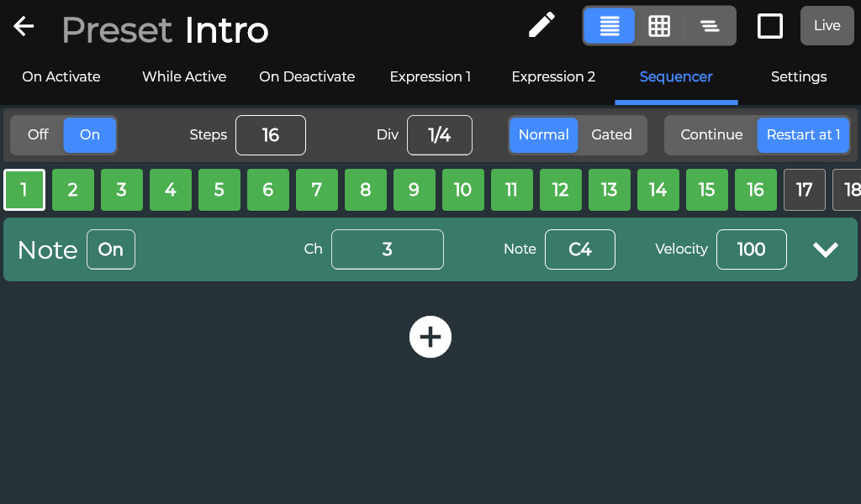Open the Expression 1 tab
The image size is (861, 504).
coord(430,76)
